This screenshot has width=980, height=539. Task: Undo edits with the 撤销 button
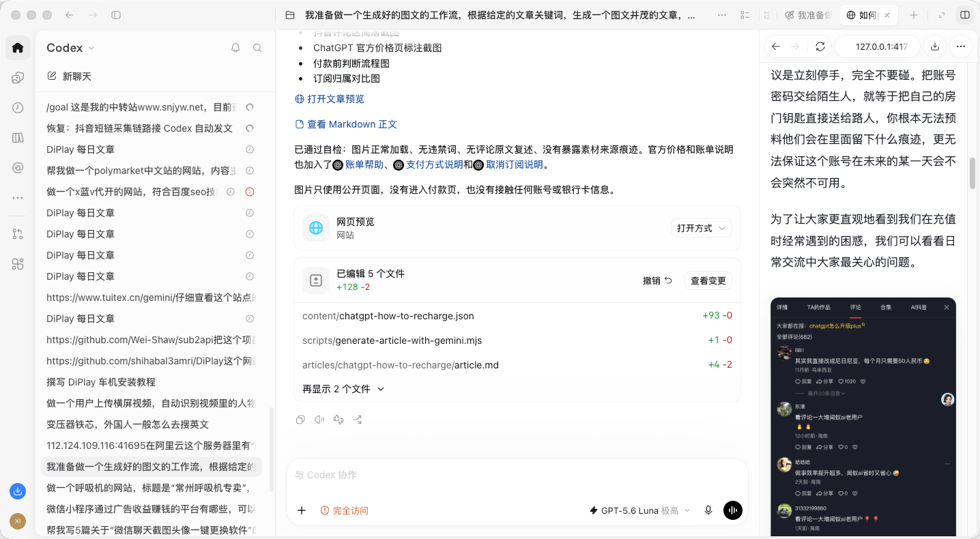point(658,280)
